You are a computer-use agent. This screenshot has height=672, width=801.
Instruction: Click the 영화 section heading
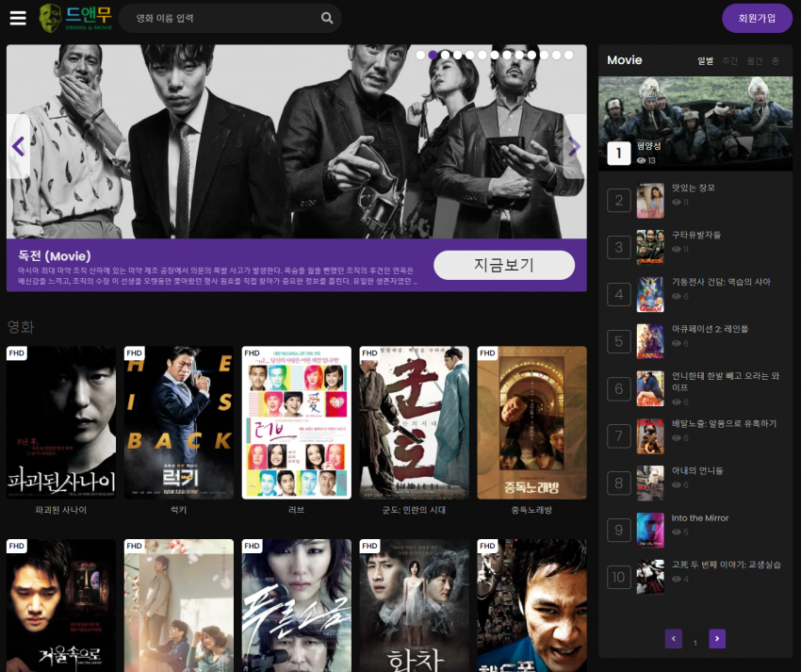21,326
